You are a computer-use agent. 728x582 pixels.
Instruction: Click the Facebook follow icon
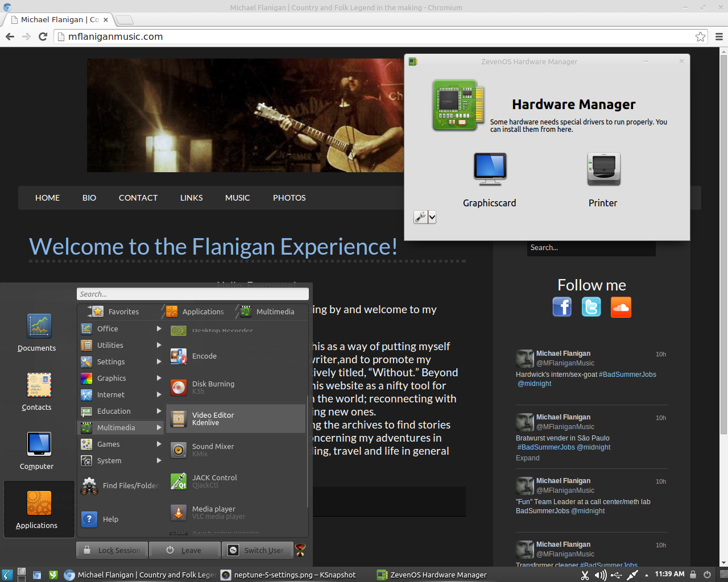562,307
